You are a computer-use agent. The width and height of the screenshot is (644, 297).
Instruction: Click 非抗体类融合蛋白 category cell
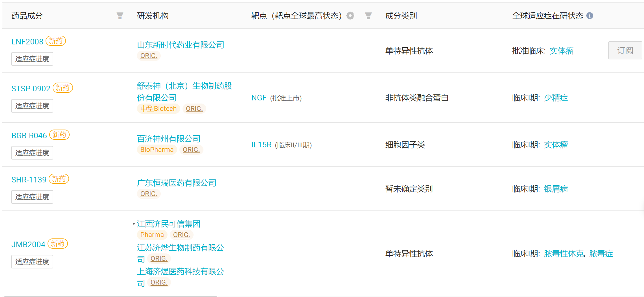tap(417, 98)
